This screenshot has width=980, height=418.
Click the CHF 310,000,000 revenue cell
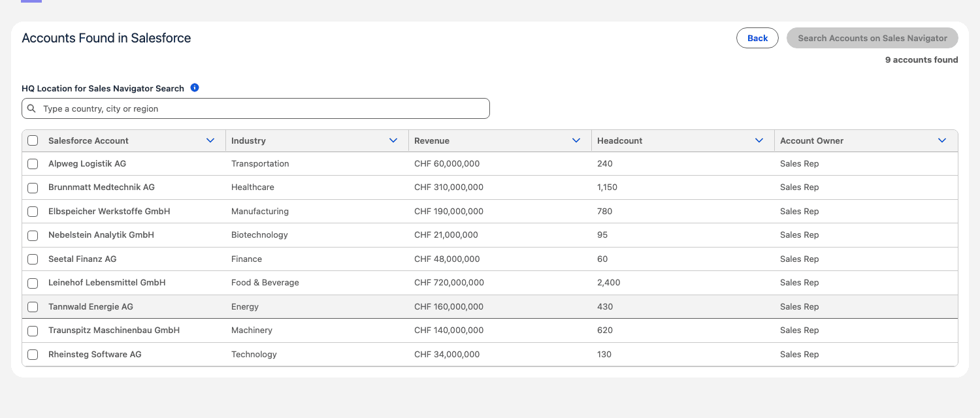click(x=449, y=187)
